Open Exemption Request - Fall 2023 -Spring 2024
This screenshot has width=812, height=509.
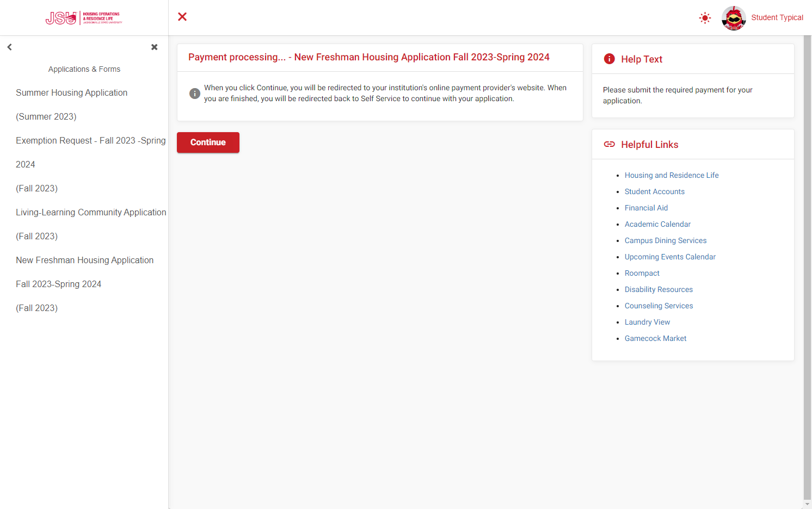90,164
